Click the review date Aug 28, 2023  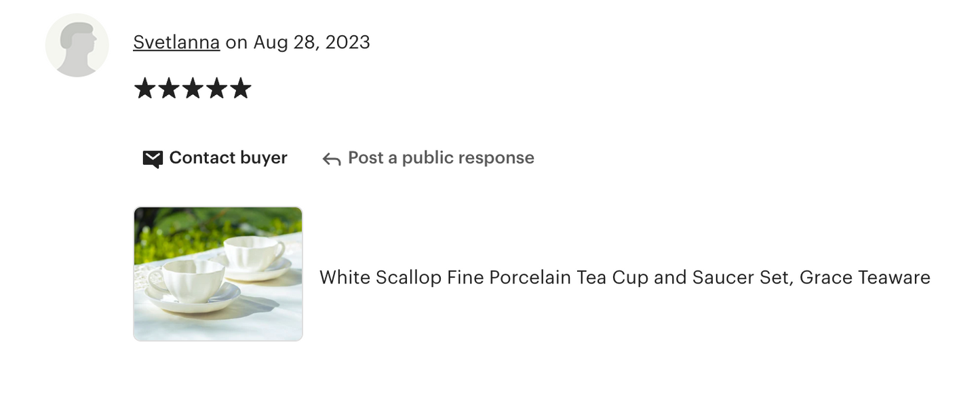(x=311, y=42)
